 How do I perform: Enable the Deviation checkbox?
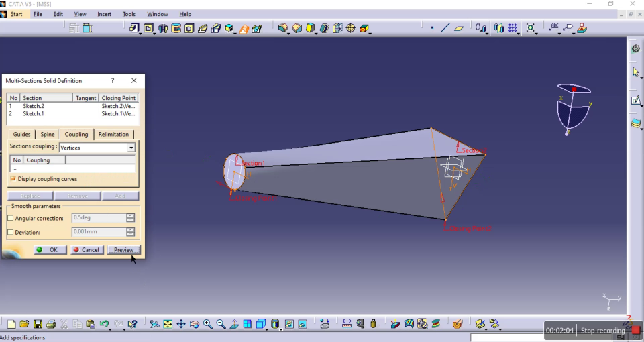click(11, 232)
